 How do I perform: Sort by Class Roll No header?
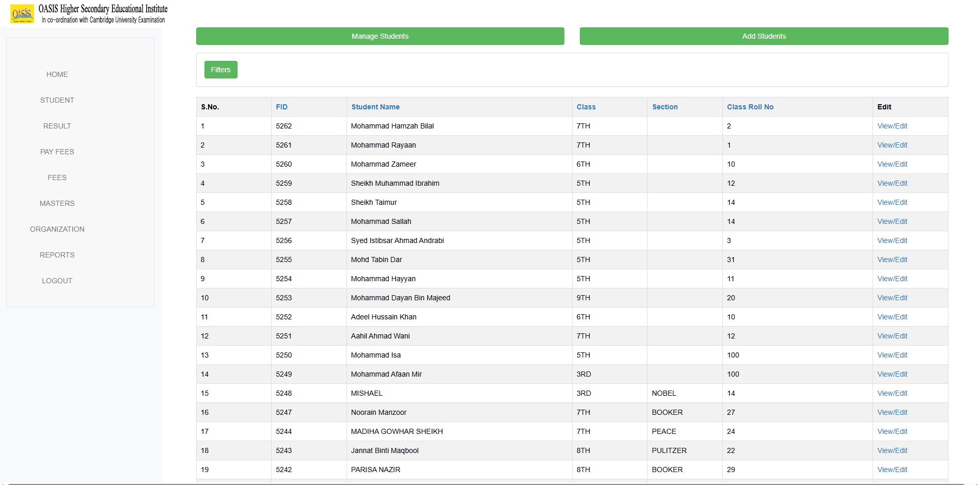pos(750,107)
